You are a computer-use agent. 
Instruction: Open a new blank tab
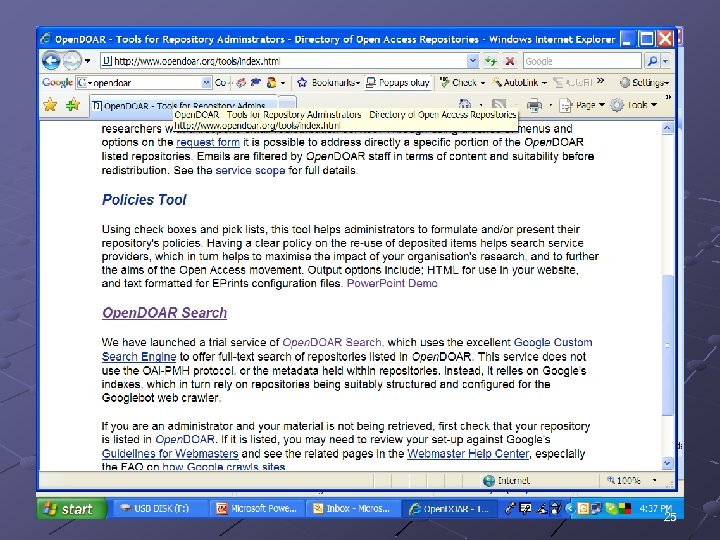pyautogui.click(x=287, y=104)
